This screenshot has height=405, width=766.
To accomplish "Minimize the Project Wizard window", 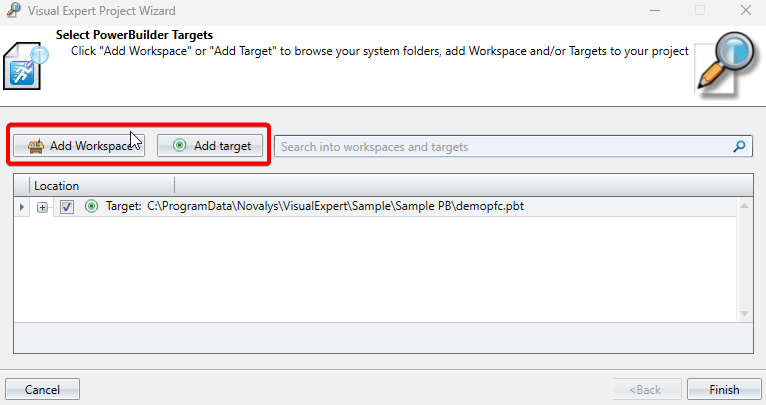I will pyautogui.click(x=655, y=10).
